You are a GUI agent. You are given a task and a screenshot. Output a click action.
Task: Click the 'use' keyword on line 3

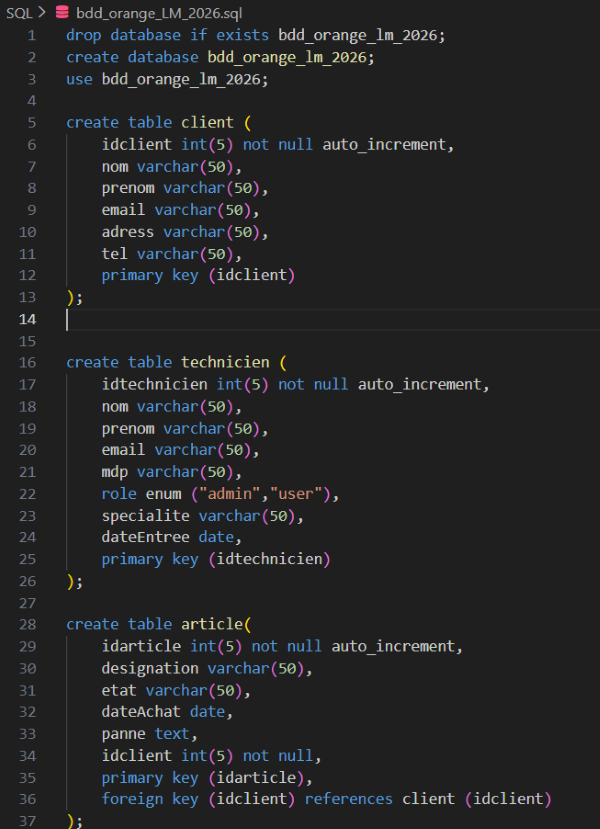pyautogui.click(x=79, y=79)
